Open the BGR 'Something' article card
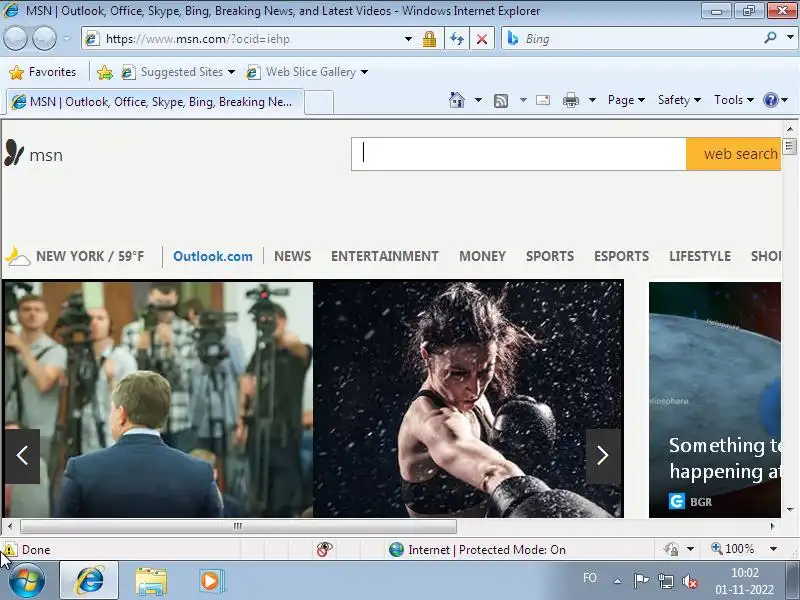This screenshot has height=600, width=800. pos(715,399)
